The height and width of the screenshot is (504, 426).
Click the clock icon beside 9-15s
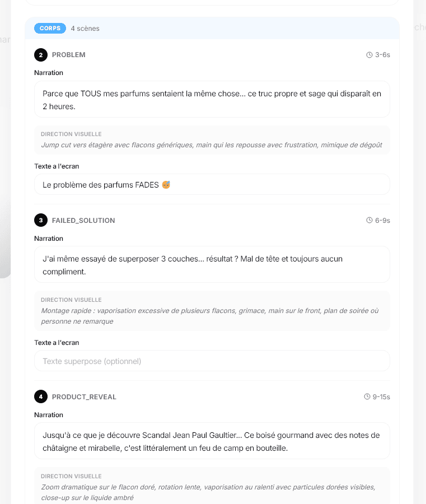(x=367, y=397)
